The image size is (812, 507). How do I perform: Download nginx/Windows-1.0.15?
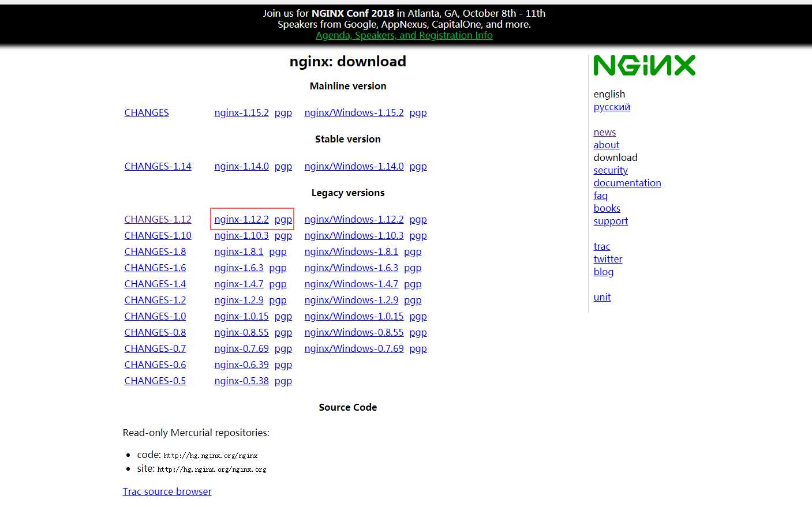pos(354,316)
